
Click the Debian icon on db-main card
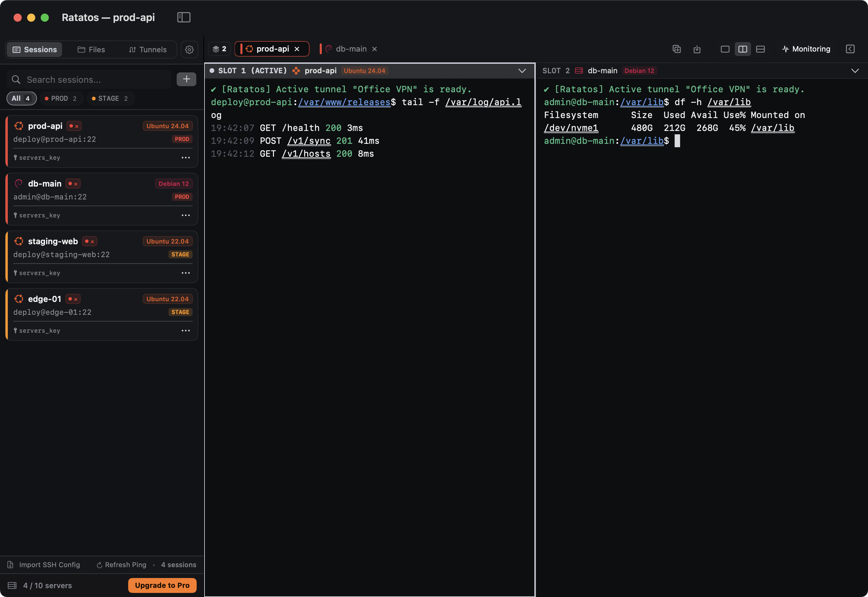click(x=19, y=184)
